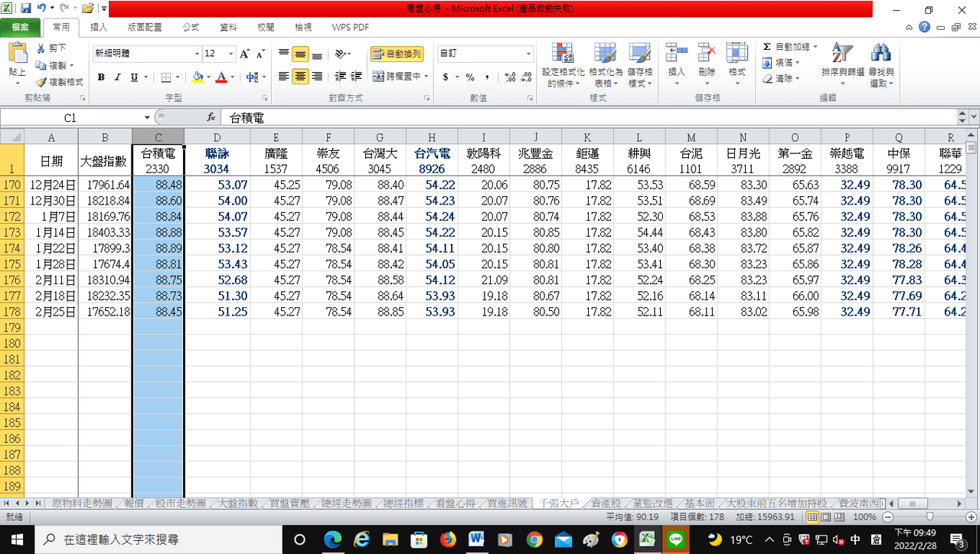Toggle Italic formatting
Screen dimensions: 980x554
coord(117,77)
